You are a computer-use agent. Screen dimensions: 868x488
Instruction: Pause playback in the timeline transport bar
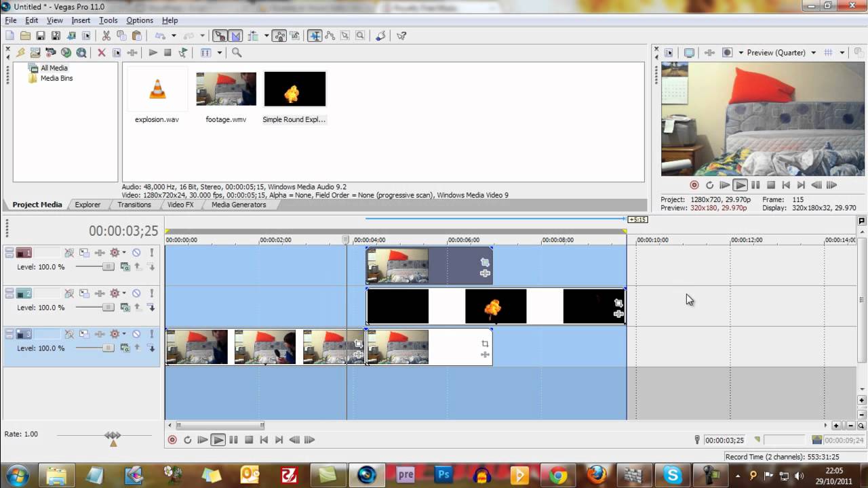pyautogui.click(x=233, y=440)
